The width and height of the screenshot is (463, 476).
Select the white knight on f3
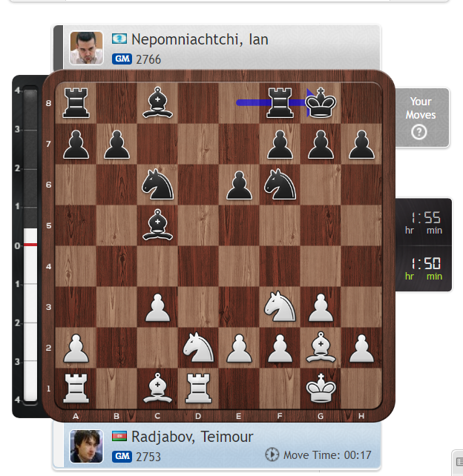pos(280,306)
